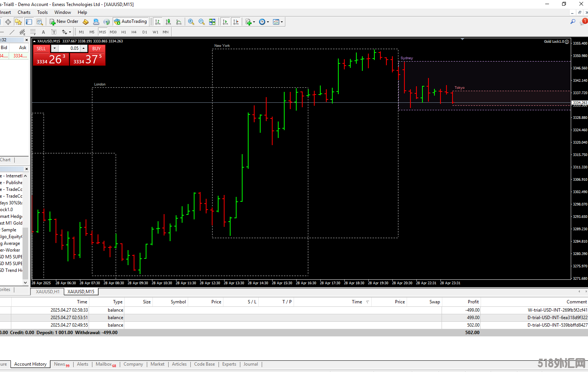This screenshot has height=372, width=588.
Task: Open the News terminal tab
Action: click(62, 364)
